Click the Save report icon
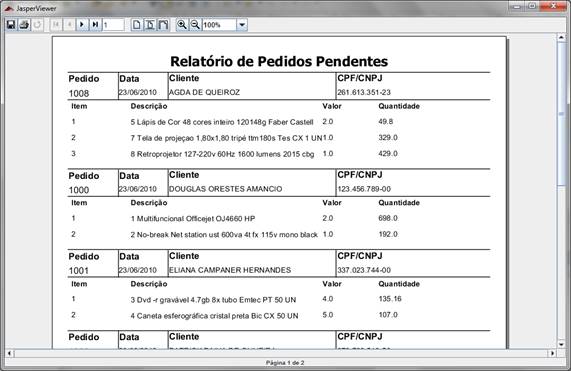Screen dimensions: 571x371 click(11, 25)
